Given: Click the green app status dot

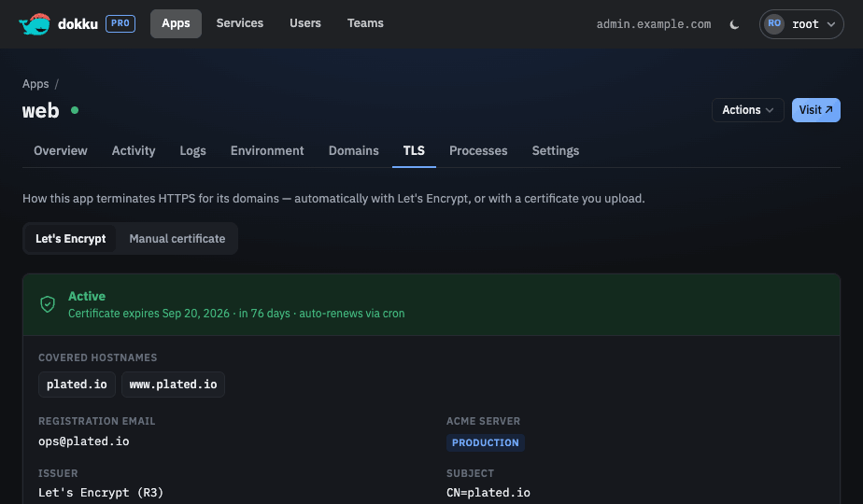Looking at the screenshot, I should coord(75,110).
